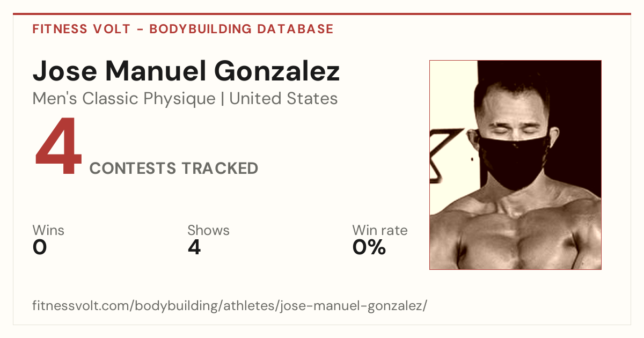Click the athlete photo thumbnail
Screen dimensions: 644x338
point(515,165)
